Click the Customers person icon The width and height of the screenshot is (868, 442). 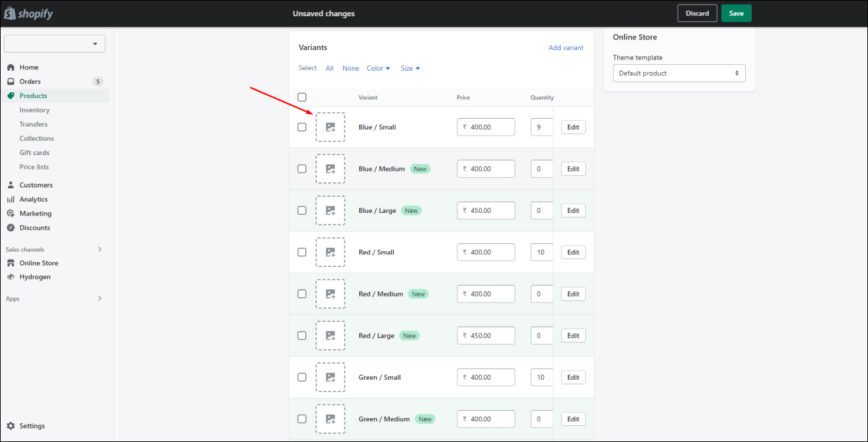click(10, 185)
